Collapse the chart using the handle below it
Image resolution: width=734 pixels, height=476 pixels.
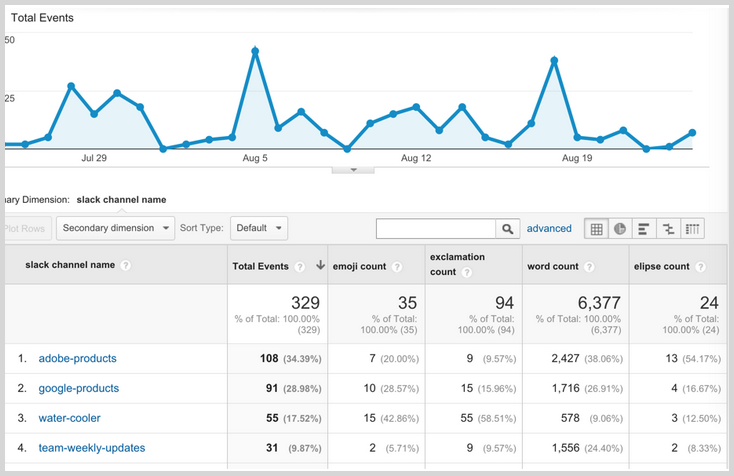click(353, 170)
